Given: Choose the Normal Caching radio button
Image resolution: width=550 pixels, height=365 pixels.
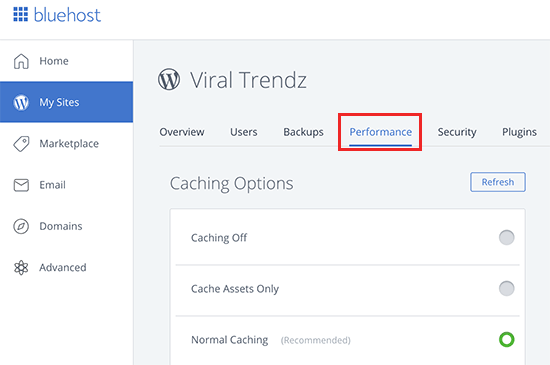Looking at the screenshot, I should pos(507,339).
